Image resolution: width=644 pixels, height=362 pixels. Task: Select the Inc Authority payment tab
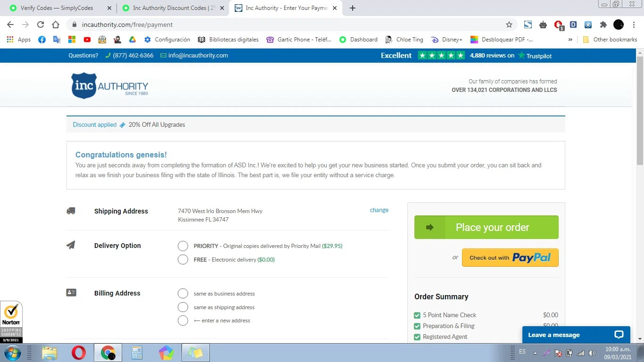pos(286,8)
